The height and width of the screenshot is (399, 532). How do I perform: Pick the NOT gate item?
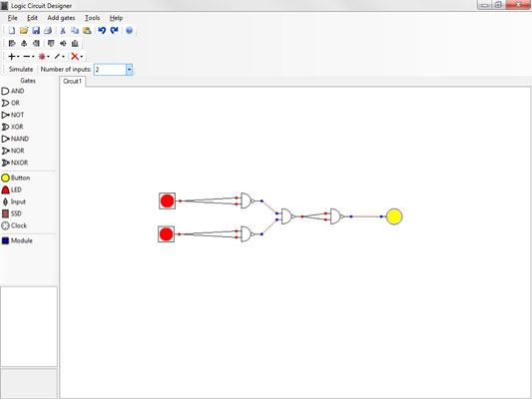click(13, 115)
